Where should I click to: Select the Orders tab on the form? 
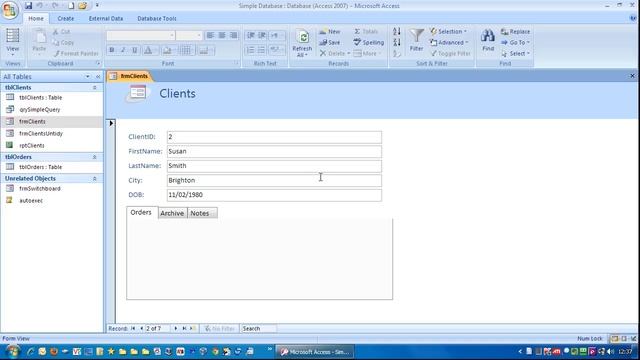point(141,213)
